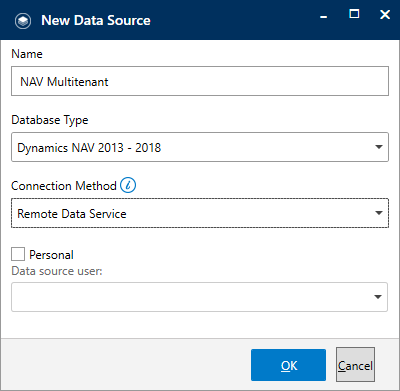Expand the Connection Method dropdown arrow
The width and height of the screenshot is (400, 391).
click(x=378, y=213)
